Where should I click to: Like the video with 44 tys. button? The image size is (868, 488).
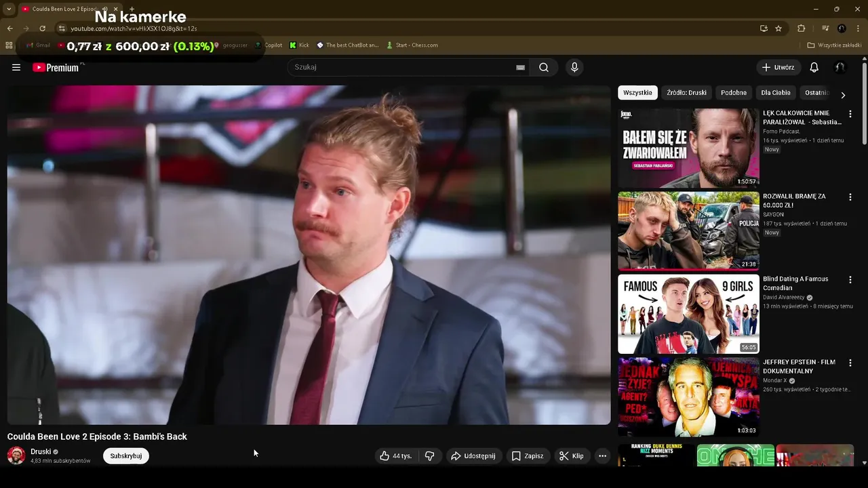click(x=396, y=456)
